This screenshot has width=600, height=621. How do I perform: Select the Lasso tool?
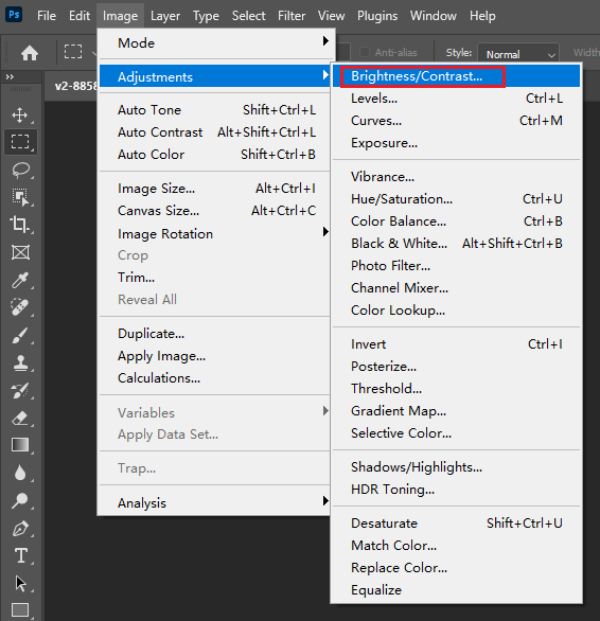(20, 169)
